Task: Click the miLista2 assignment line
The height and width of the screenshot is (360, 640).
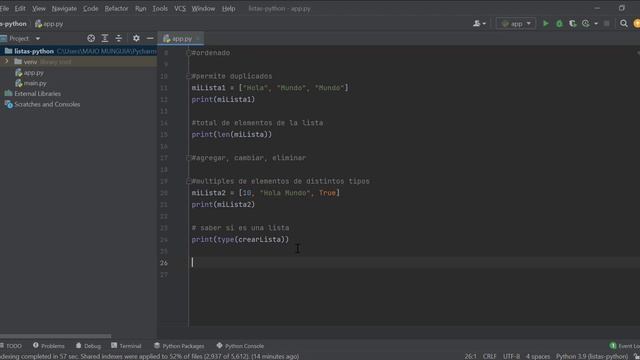Action: click(266, 193)
